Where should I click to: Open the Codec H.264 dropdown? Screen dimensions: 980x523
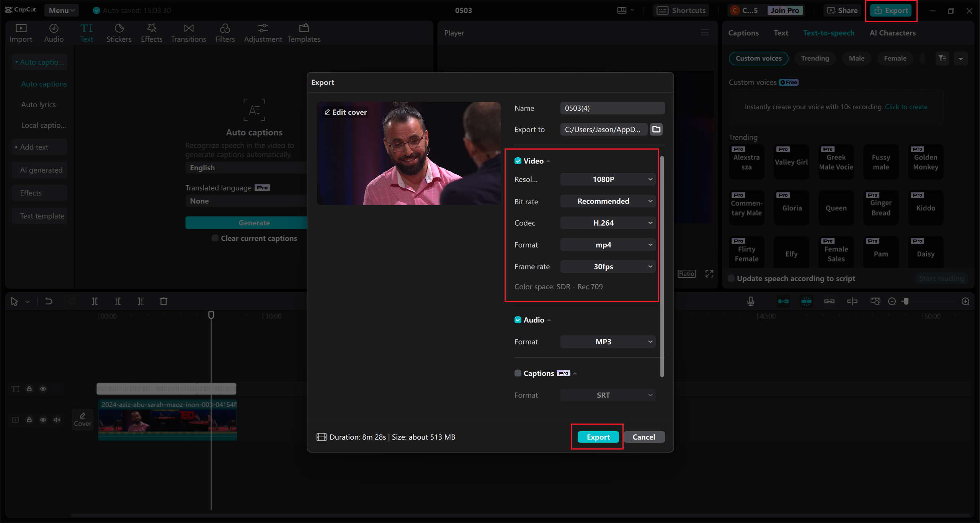point(608,223)
